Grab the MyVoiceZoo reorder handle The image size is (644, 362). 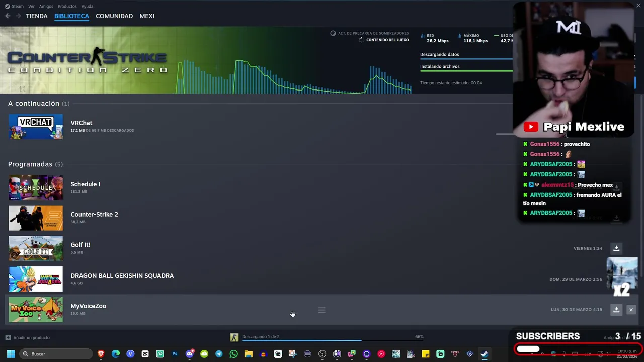[x=321, y=310]
